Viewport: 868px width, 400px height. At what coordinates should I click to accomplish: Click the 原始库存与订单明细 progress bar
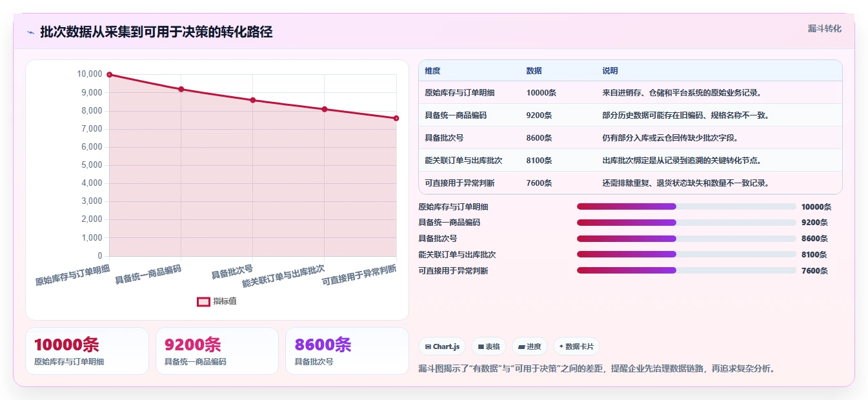(686, 206)
